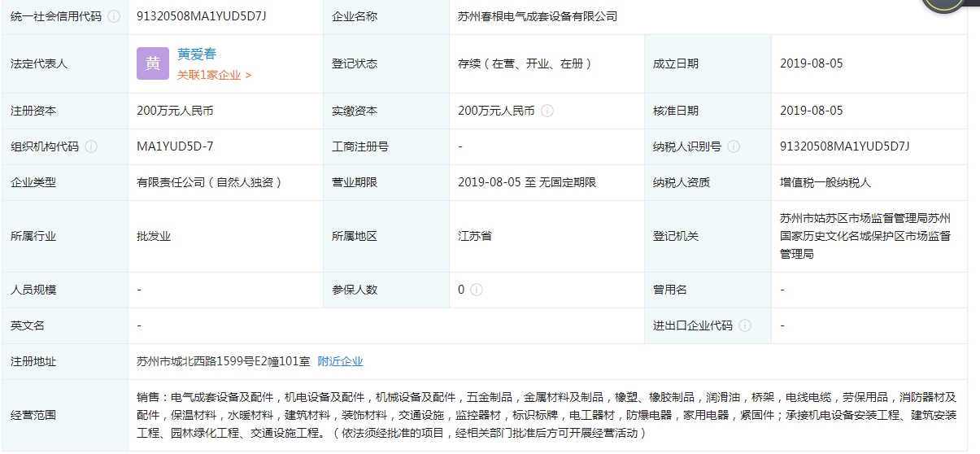Open legal representative 黄爱春 profile link
Screen dimensions: 980x454
[x=197, y=55]
